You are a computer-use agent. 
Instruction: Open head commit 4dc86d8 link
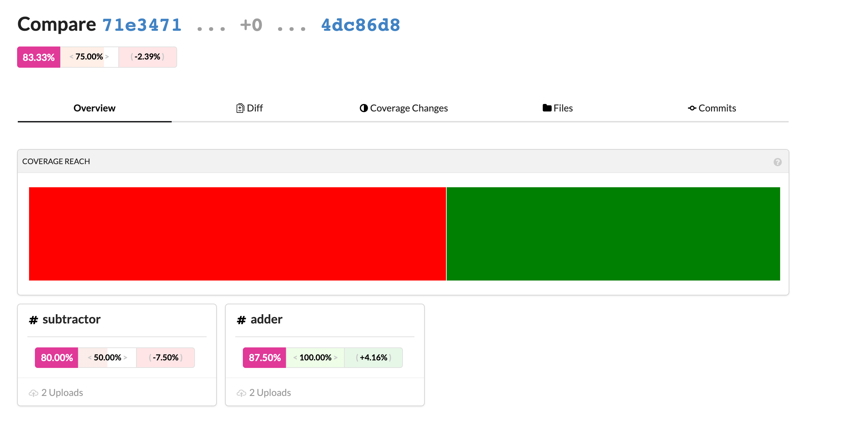[x=360, y=25]
